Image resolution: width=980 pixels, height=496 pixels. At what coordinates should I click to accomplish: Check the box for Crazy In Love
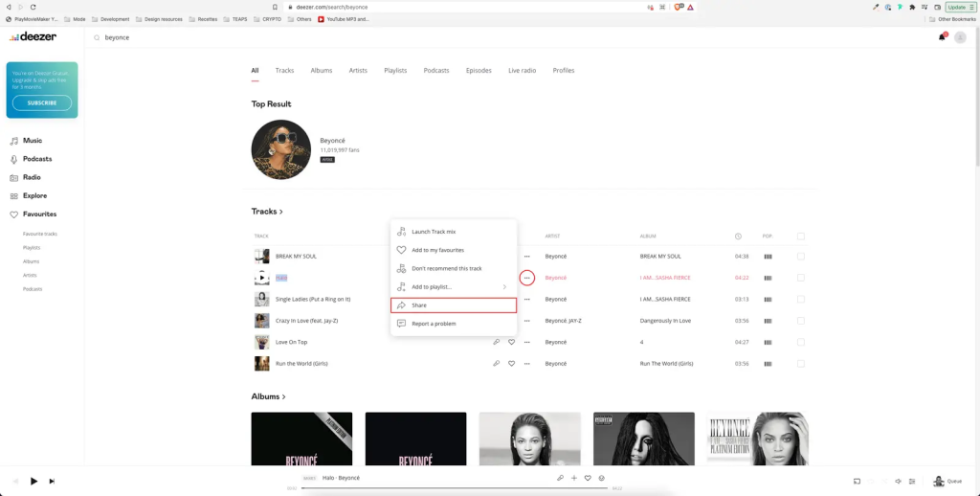click(x=801, y=321)
